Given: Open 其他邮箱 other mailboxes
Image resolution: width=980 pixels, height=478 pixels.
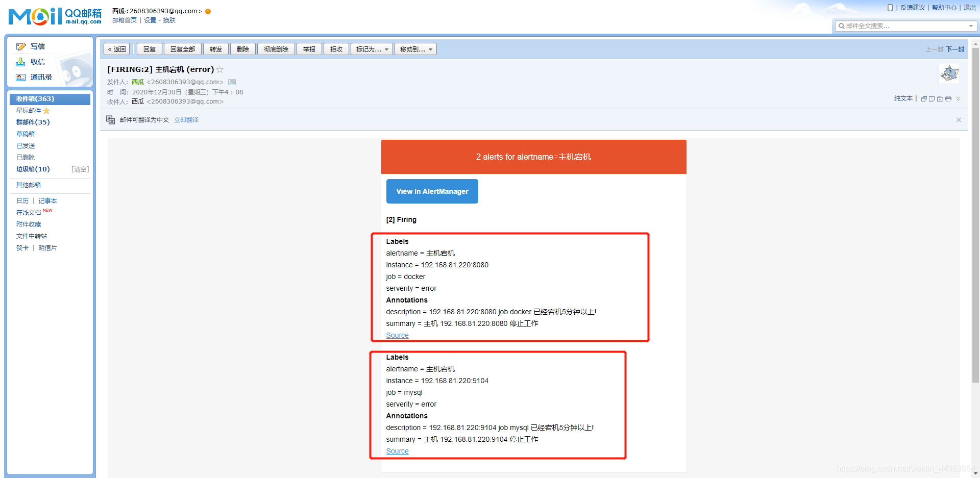Looking at the screenshot, I should [x=29, y=185].
